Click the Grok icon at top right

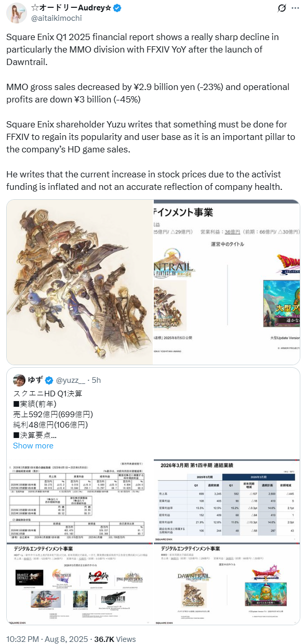[x=282, y=8]
